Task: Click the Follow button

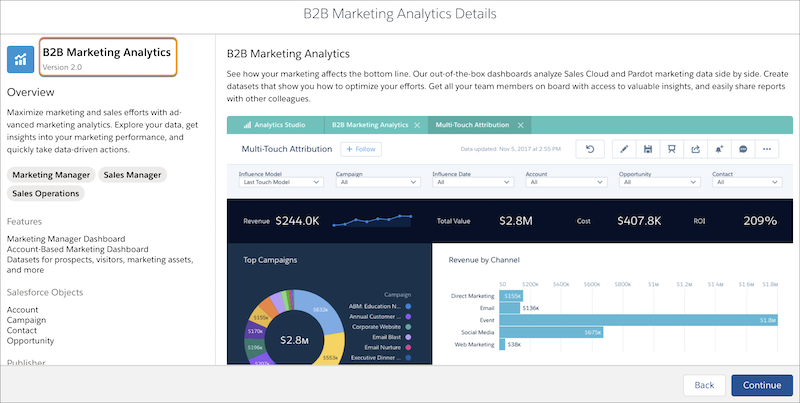Action: pyautogui.click(x=361, y=149)
